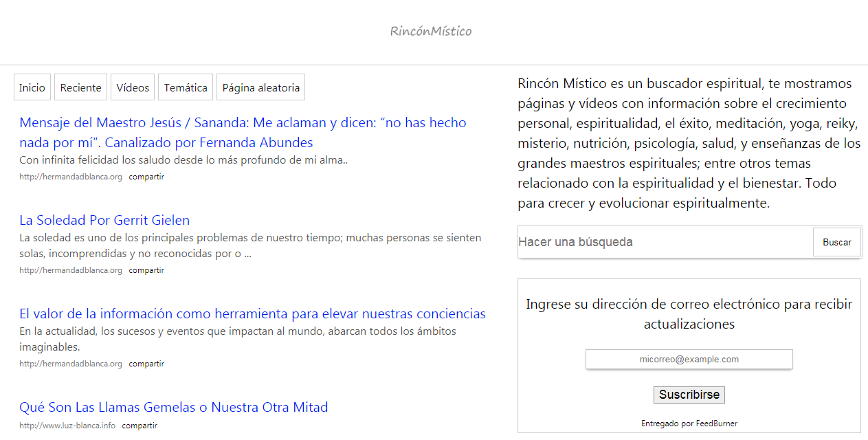Go to the Inicio page

(x=32, y=87)
